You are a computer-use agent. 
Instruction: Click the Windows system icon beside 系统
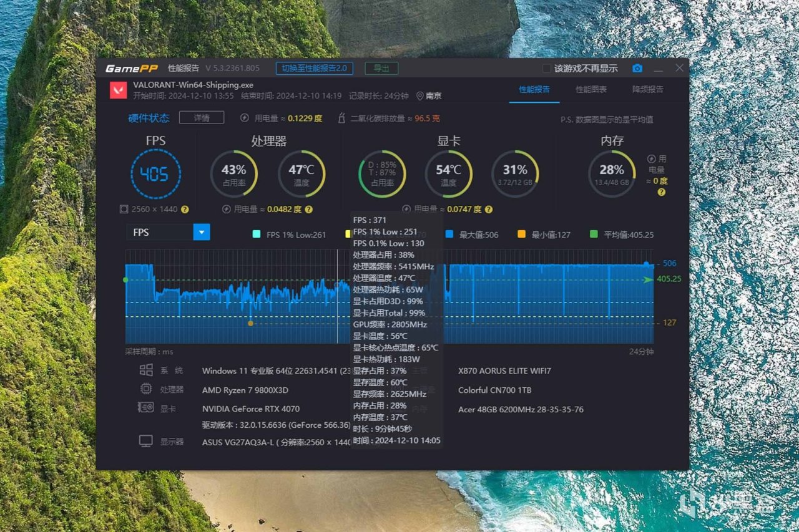[146, 370]
